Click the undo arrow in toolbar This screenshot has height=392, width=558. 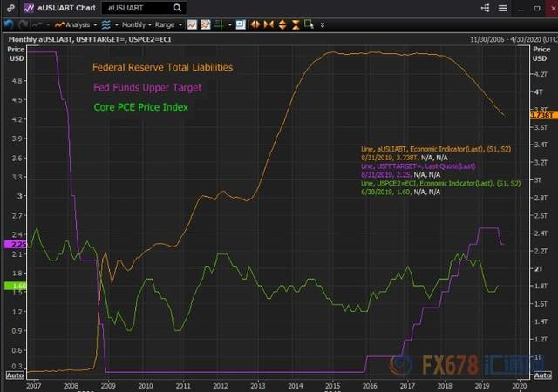(10, 25)
